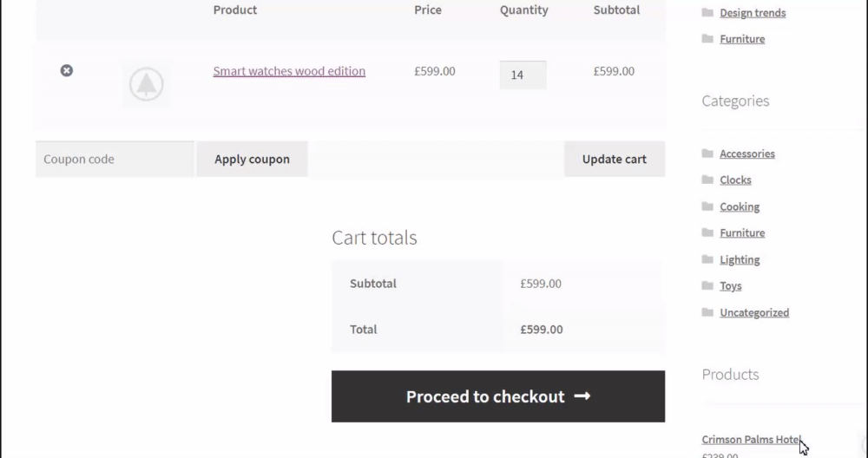Click folder icon beside Clocks

(707, 180)
